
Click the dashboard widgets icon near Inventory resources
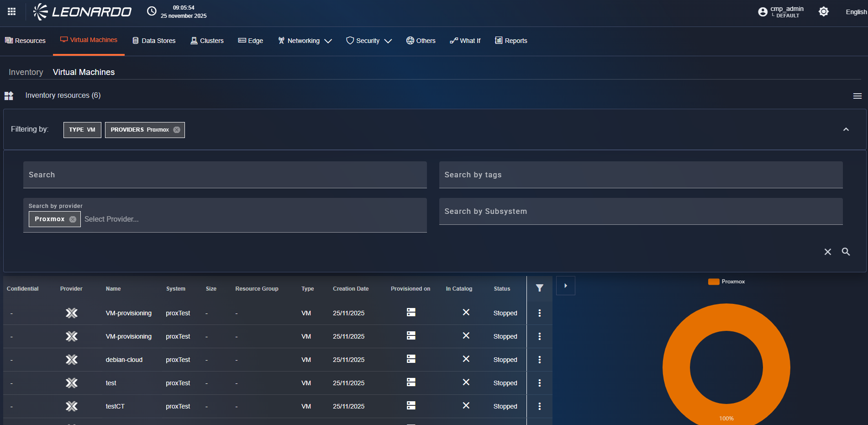point(9,96)
